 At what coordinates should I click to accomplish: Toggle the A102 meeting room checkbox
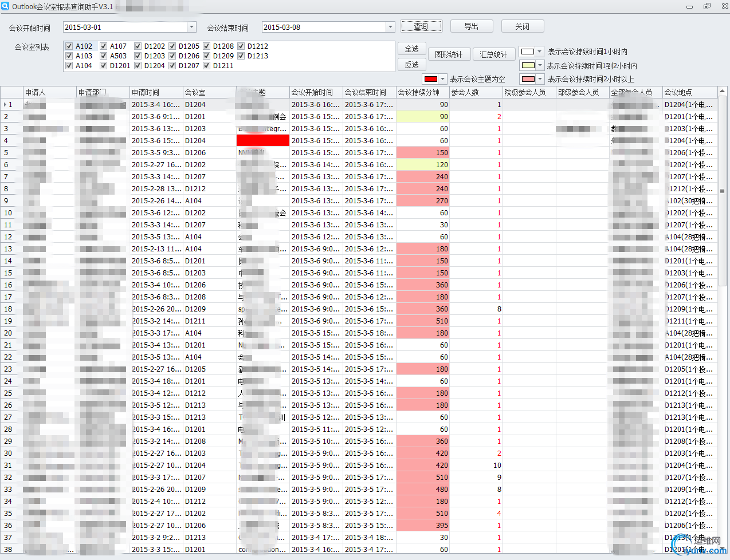(x=69, y=46)
